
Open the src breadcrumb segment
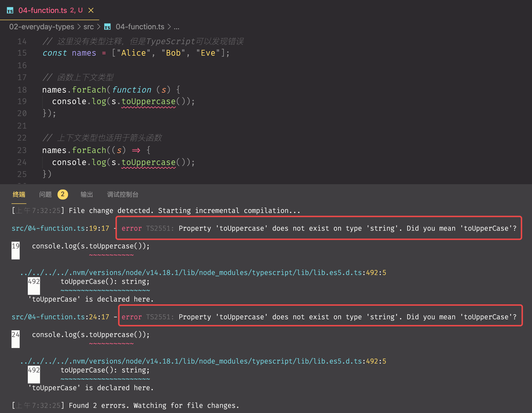pos(88,27)
